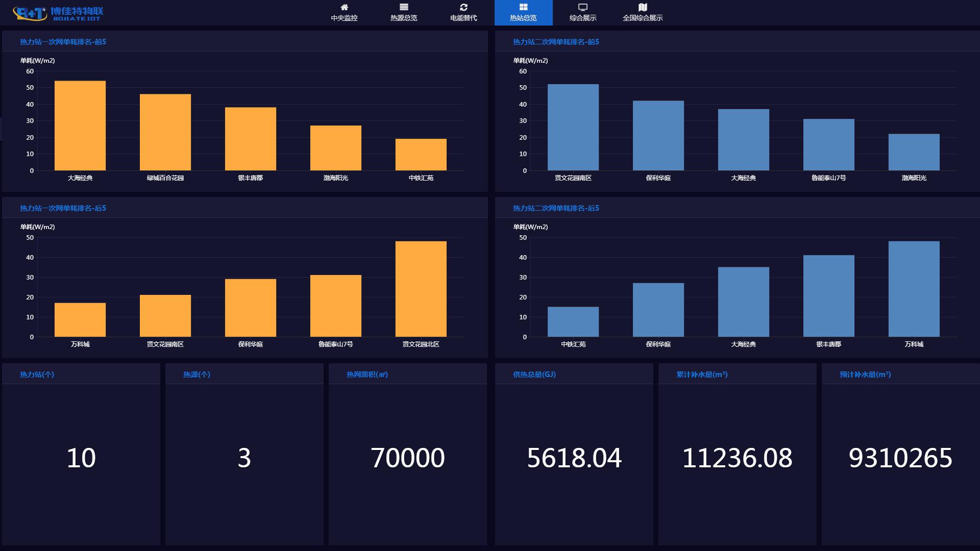The width and height of the screenshot is (980, 551).
Task: Open the 中央监控 tab
Action: [x=344, y=13]
